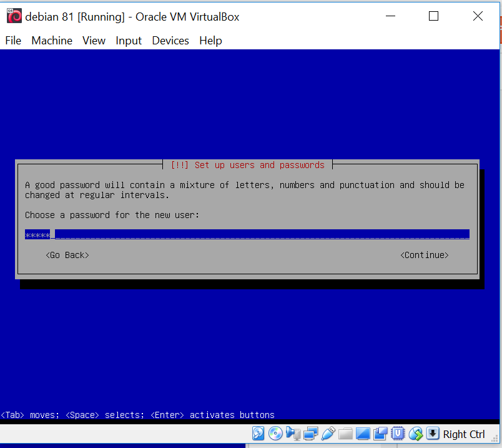Click the window resize grip in status bar

tap(495, 439)
